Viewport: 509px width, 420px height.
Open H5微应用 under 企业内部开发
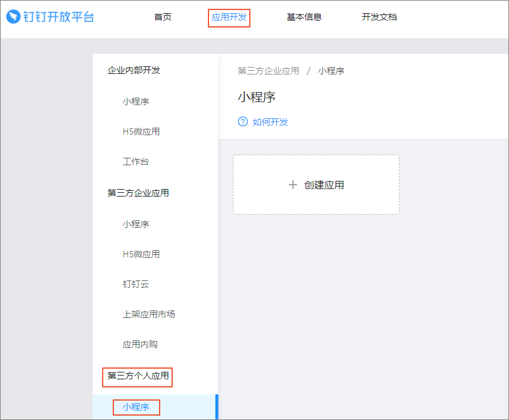(x=141, y=131)
